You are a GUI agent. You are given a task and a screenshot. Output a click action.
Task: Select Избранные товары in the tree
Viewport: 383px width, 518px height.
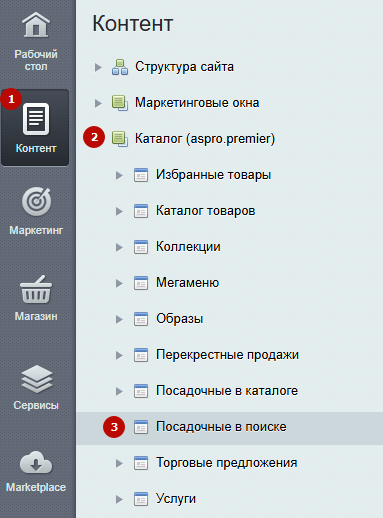click(x=214, y=175)
